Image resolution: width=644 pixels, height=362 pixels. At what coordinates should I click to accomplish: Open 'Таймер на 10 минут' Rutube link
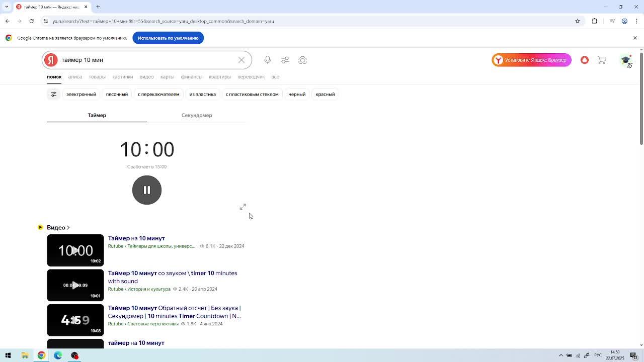pos(136,238)
